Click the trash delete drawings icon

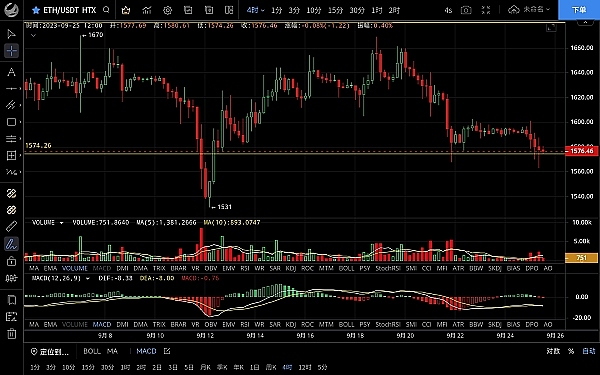(x=11, y=333)
